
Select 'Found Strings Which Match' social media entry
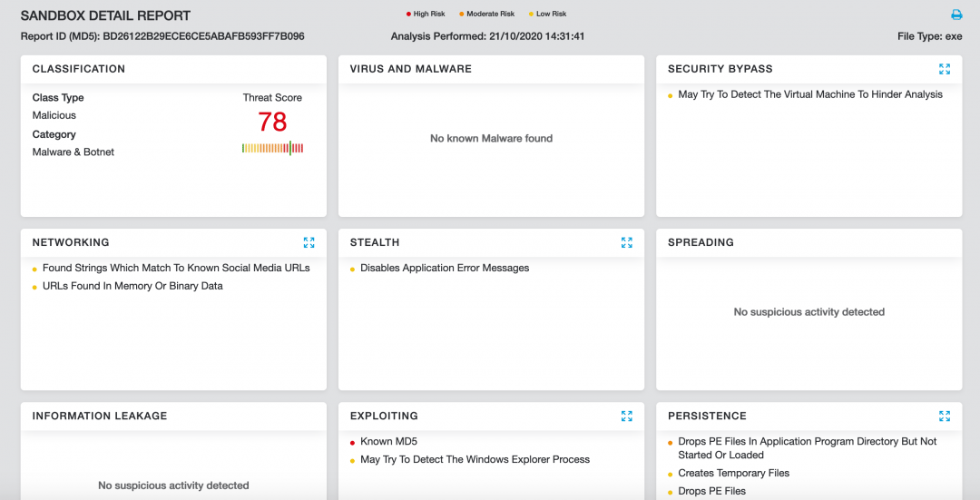tap(176, 269)
